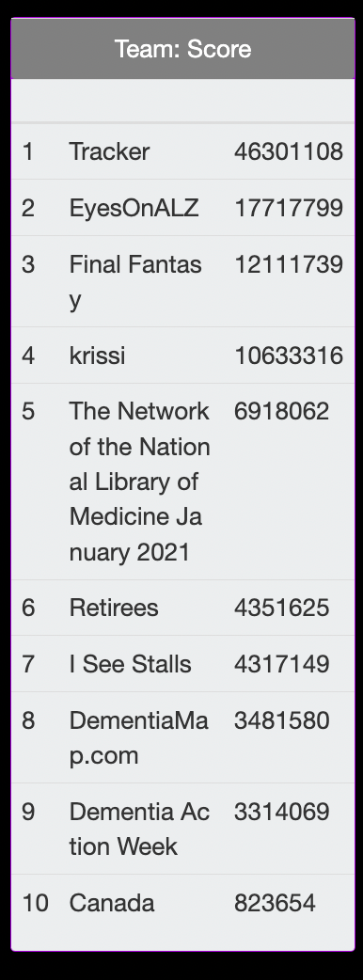Open the DementiaMap.com team entry
Image resolution: width=363 pixels, height=980 pixels.
pos(138,737)
